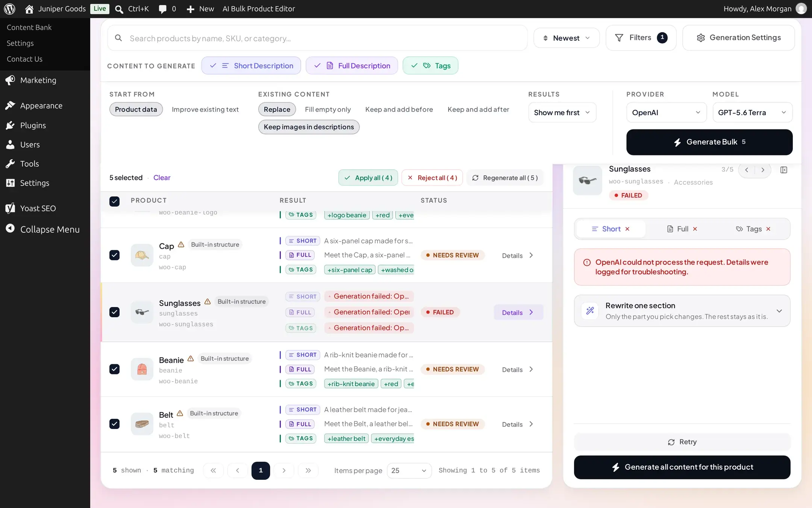This screenshot has width=812, height=508.
Task: Toggle Short Description content chip
Action: coord(251,65)
